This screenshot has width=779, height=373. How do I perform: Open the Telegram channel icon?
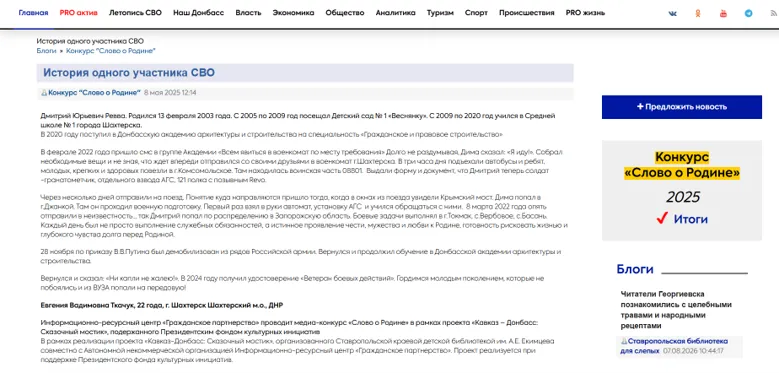point(749,13)
